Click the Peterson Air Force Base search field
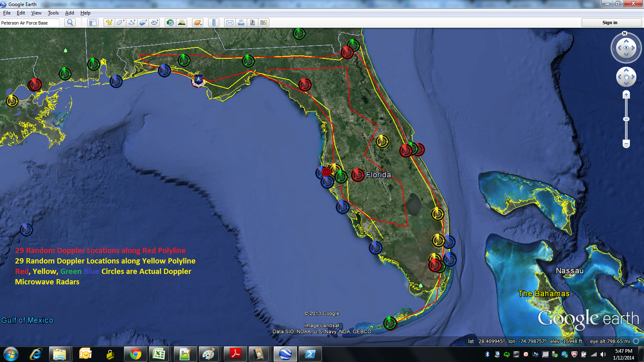 pyautogui.click(x=30, y=23)
